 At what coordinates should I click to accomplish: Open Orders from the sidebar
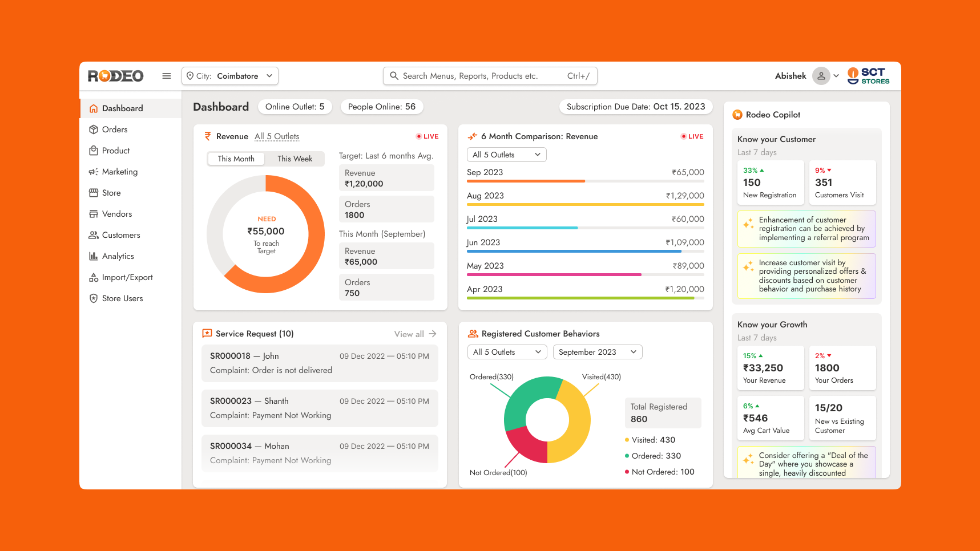[114, 129]
